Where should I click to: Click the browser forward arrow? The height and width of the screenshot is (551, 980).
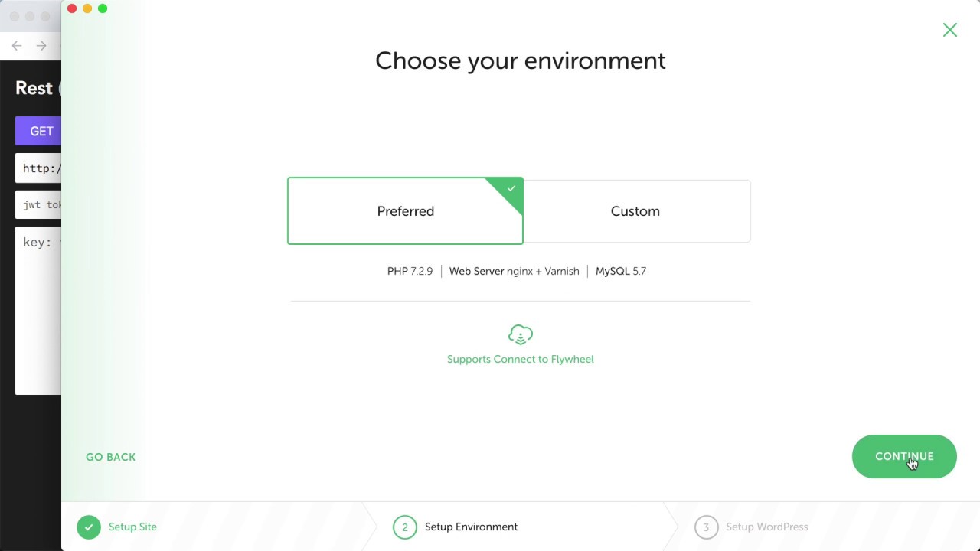tap(41, 46)
